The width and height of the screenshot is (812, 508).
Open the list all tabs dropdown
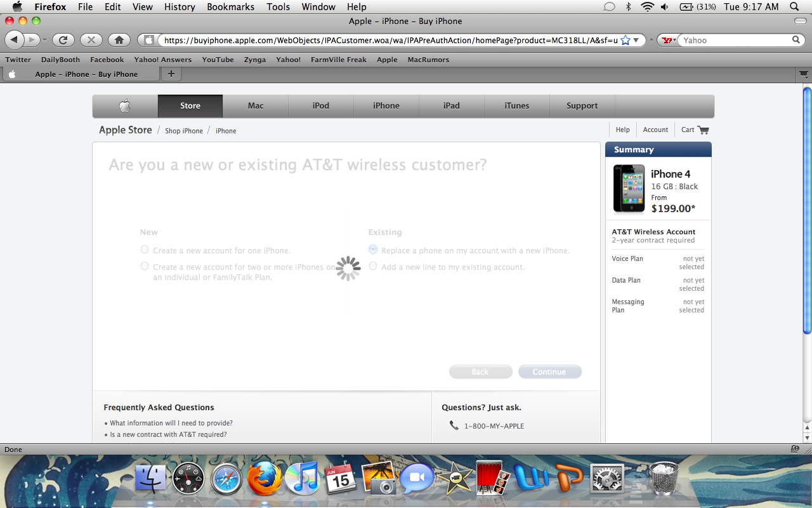pyautogui.click(x=804, y=74)
